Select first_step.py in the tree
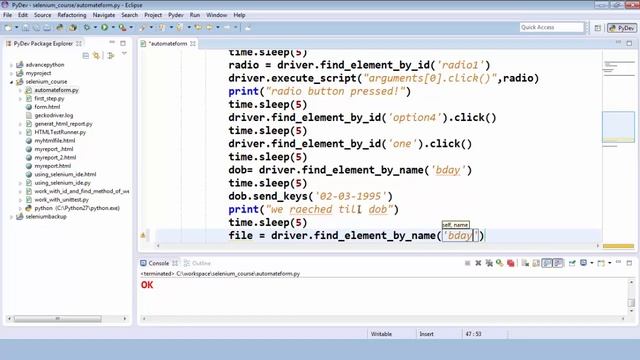640x360 pixels. tap(49, 99)
